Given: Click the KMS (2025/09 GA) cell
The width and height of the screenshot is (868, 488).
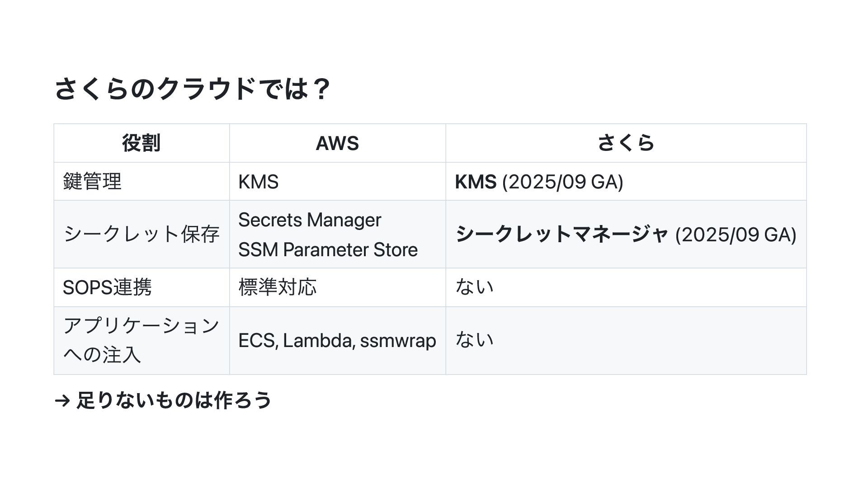Looking at the screenshot, I should click(539, 182).
